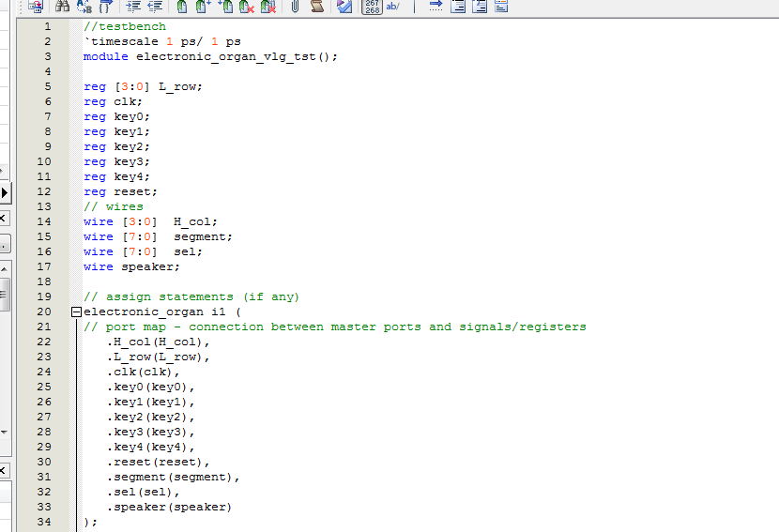Jump to the next bookmark
Viewport: 779px width, 532px height.
coord(204,7)
